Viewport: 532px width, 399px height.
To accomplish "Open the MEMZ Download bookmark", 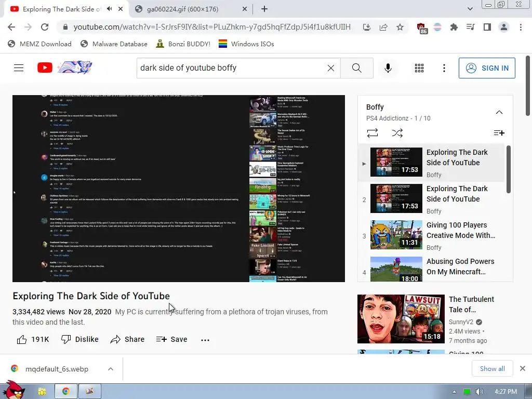I will 39,44.
